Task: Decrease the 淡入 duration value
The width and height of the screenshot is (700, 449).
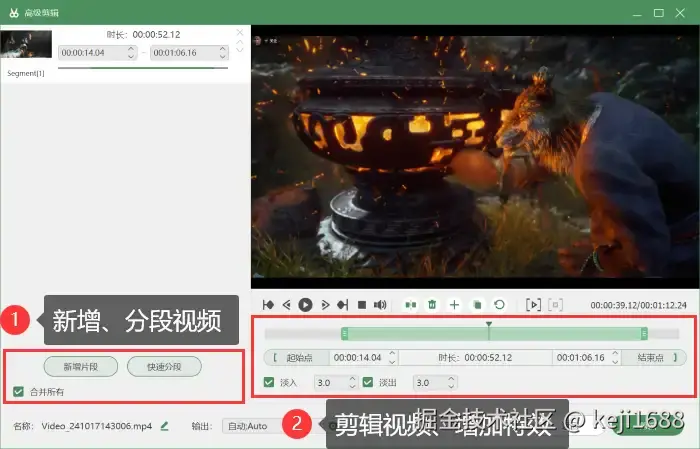Action: click(352, 387)
